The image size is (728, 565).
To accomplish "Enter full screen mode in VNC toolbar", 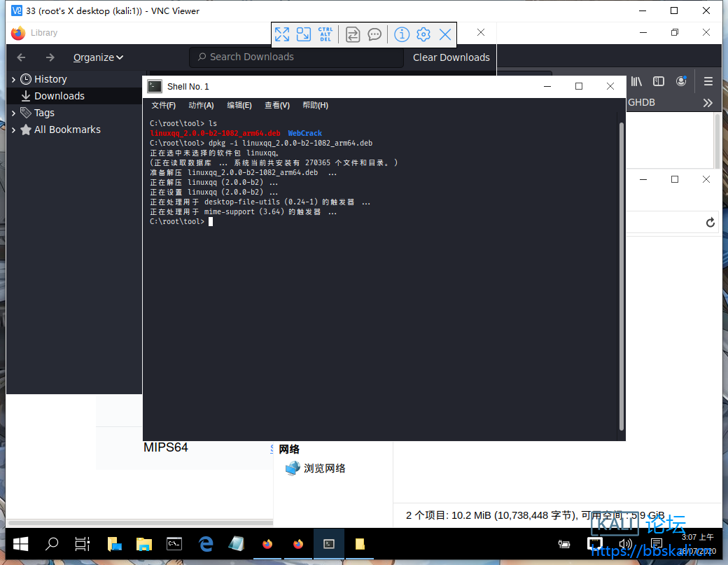I will click(282, 34).
